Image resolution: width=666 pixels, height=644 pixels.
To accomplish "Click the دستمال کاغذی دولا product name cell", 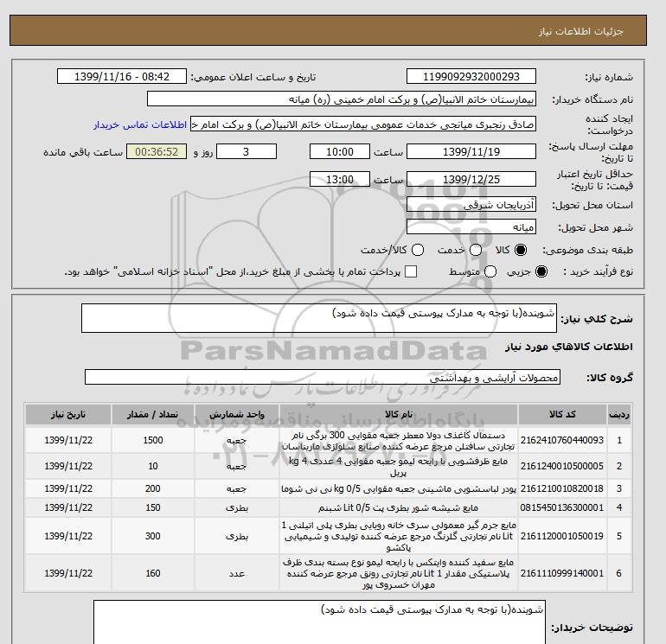I will pyautogui.click(x=399, y=440).
